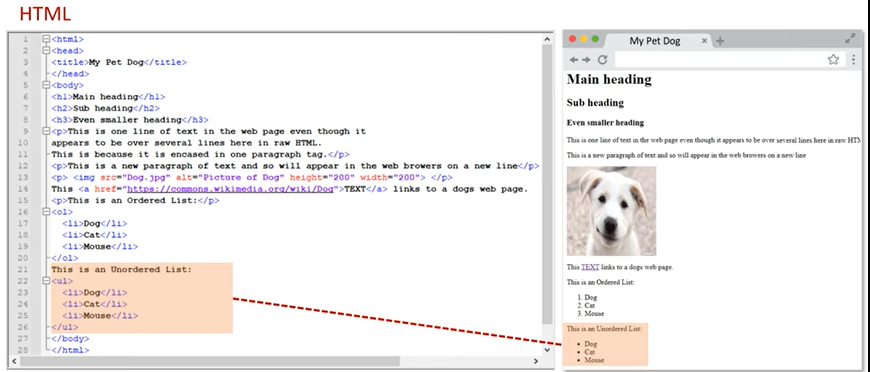Click the editor vertical scroll up arrow
The width and height of the screenshot is (870, 372).
[x=547, y=40]
